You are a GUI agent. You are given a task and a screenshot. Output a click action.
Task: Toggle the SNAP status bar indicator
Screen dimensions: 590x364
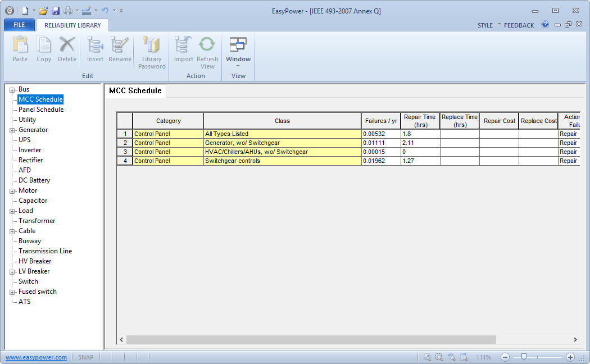pos(86,357)
